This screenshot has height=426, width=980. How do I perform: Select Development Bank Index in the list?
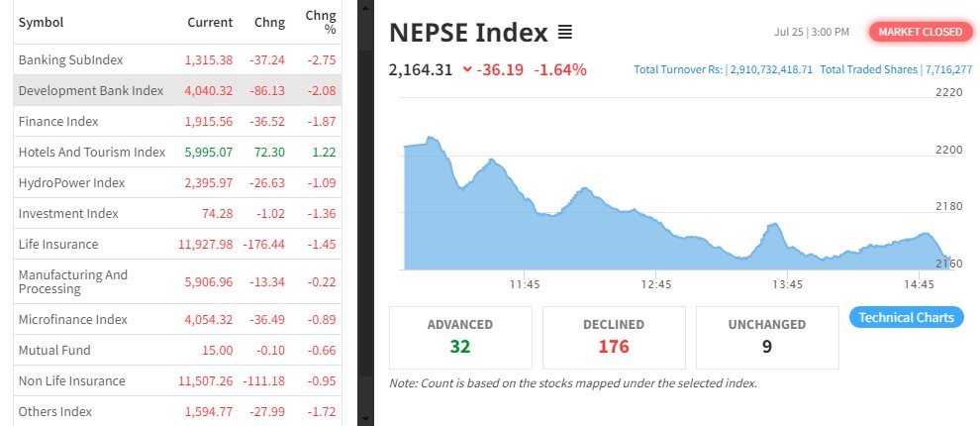click(91, 90)
